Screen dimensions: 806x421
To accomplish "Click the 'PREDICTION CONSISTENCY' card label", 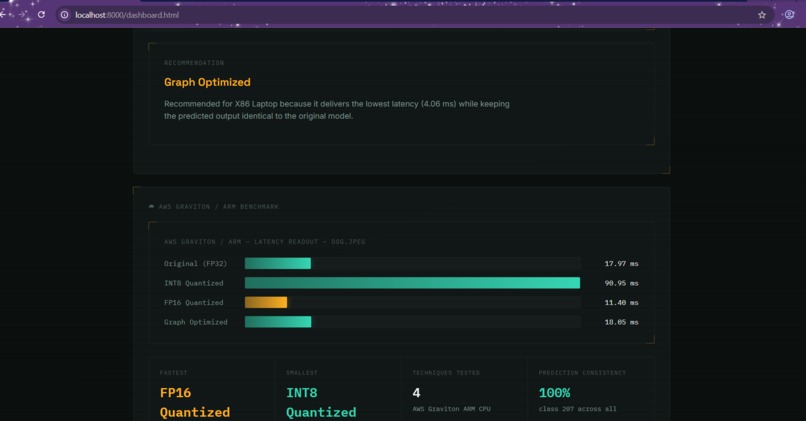I will point(582,373).
